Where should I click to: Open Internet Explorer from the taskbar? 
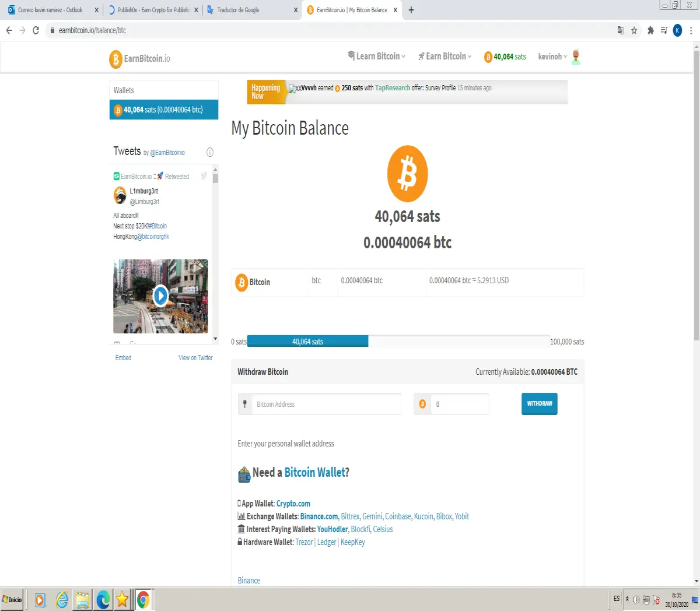(62, 600)
